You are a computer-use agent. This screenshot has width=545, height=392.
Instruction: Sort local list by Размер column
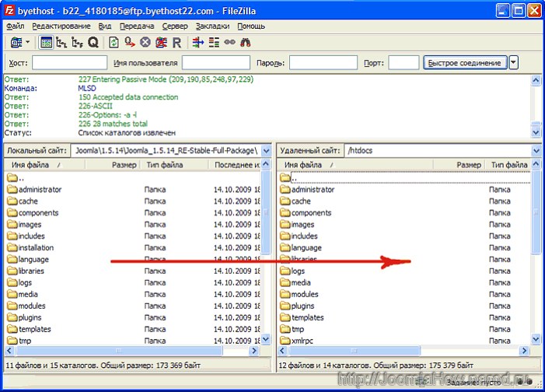pyautogui.click(x=112, y=165)
